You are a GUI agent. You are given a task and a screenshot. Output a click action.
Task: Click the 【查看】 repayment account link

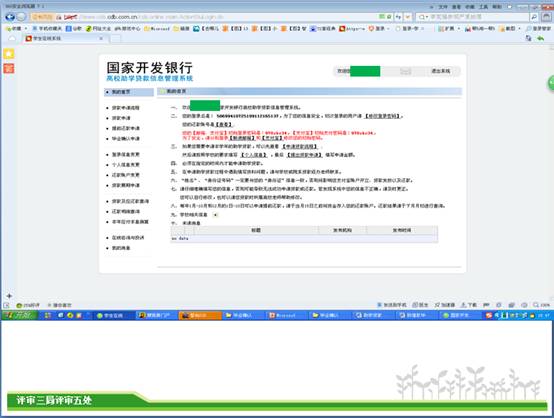(224, 124)
